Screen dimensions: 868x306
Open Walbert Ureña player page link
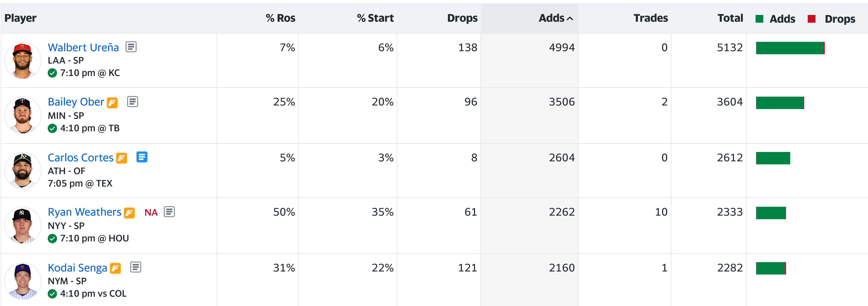click(x=83, y=47)
